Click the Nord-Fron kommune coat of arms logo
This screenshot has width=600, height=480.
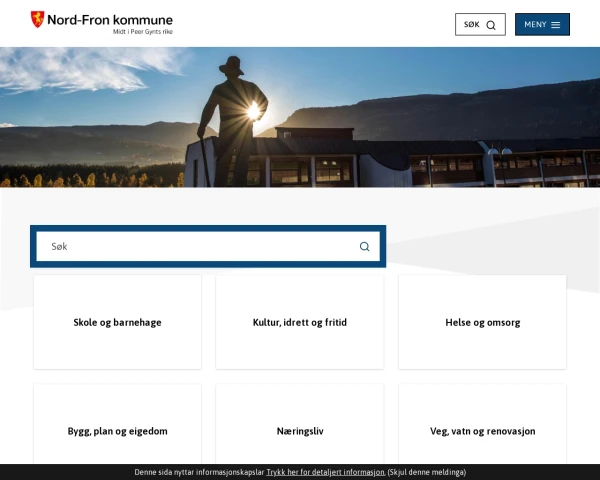pyautogui.click(x=37, y=19)
